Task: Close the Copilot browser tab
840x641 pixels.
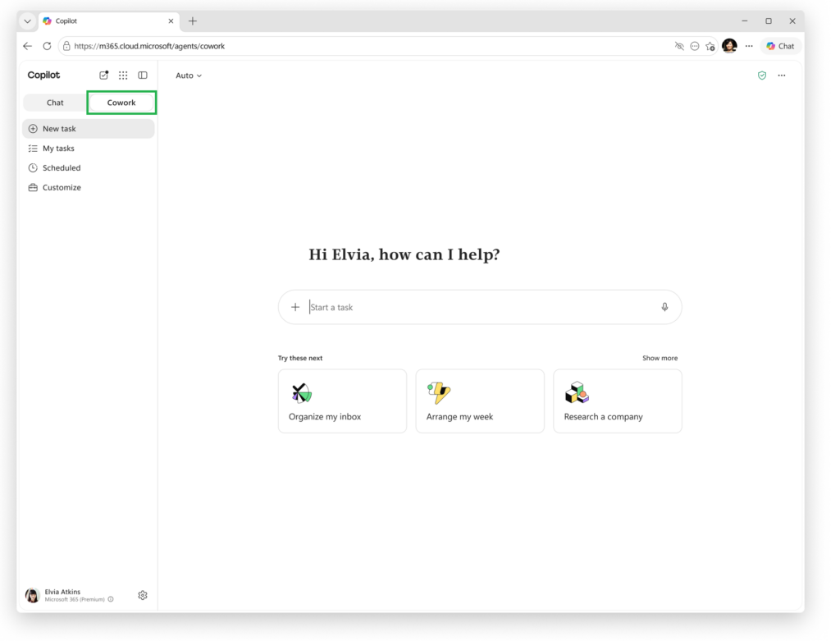Action: (171, 21)
